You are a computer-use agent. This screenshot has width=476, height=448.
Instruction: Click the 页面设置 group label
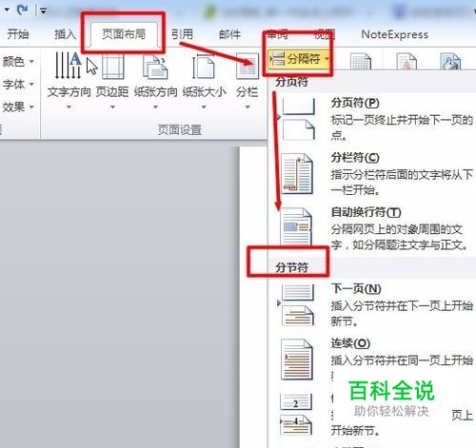pos(180,130)
